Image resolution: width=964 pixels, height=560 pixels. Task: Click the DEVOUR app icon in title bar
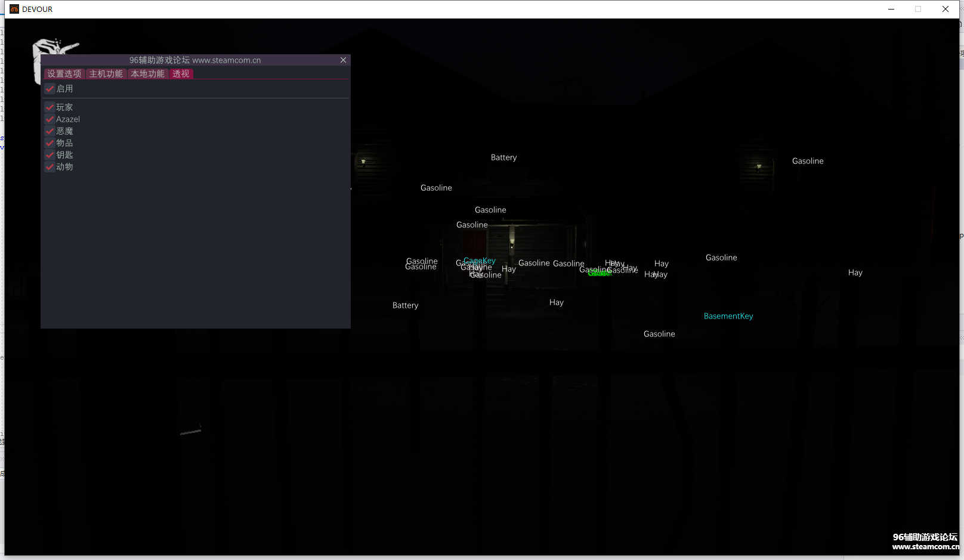click(14, 9)
